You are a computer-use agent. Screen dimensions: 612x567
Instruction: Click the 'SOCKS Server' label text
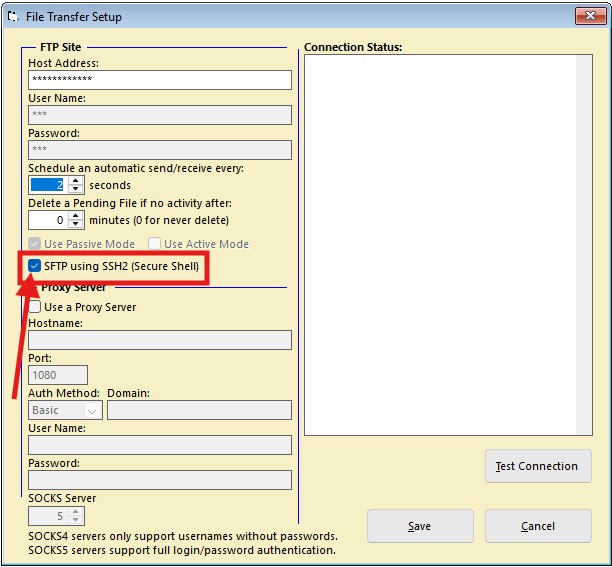tap(62, 498)
